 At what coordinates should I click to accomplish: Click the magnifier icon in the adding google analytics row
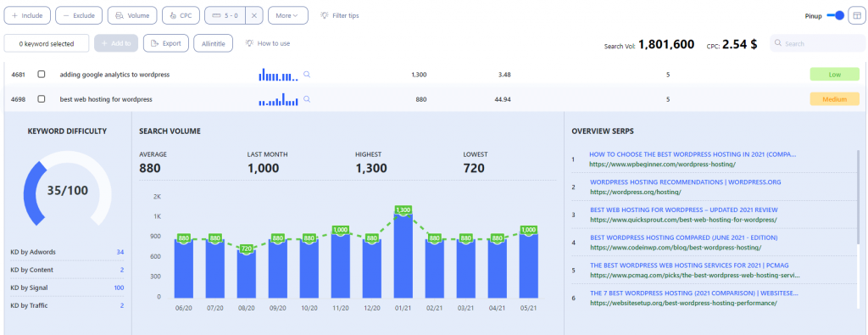307,74
